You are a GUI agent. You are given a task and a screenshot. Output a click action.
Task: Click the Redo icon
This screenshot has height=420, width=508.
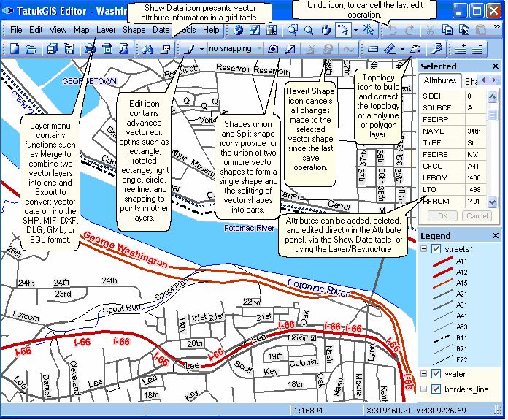pos(409,31)
